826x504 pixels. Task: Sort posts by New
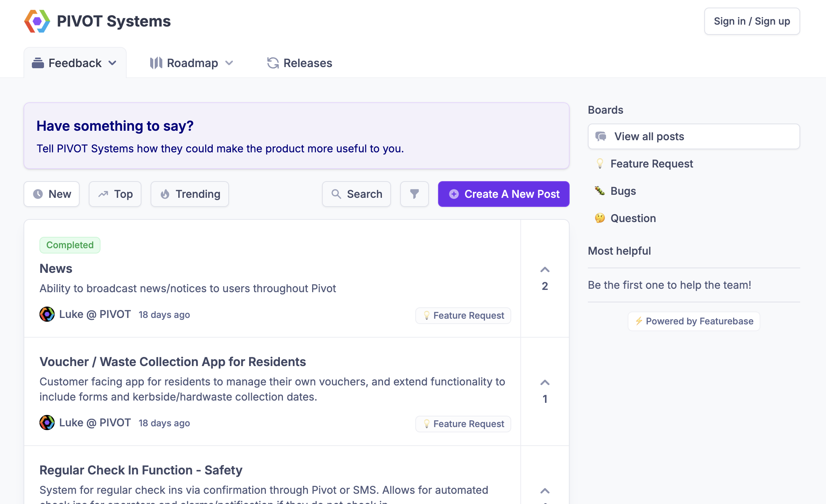(x=52, y=194)
